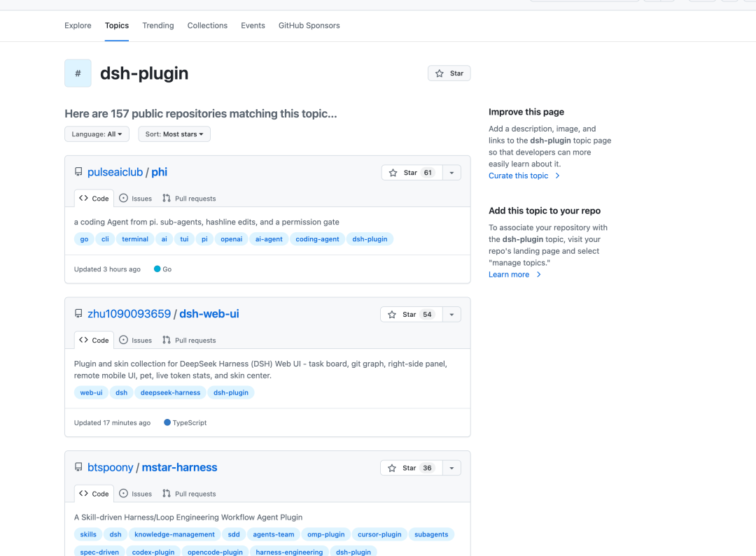This screenshot has width=756, height=556.
Task: Open the mstar-harness repository link
Action: coord(179,467)
